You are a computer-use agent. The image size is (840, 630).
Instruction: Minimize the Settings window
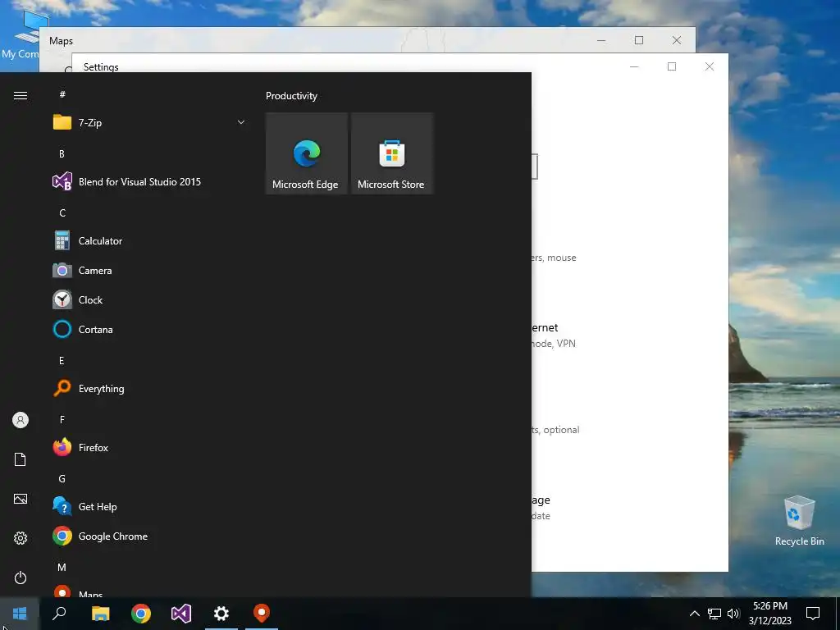tap(634, 66)
